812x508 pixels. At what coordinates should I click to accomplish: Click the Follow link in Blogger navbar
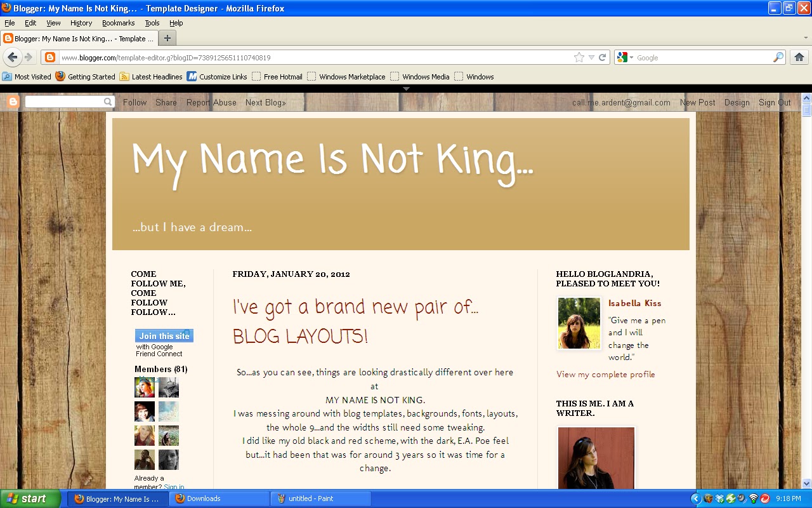pos(135,102)
